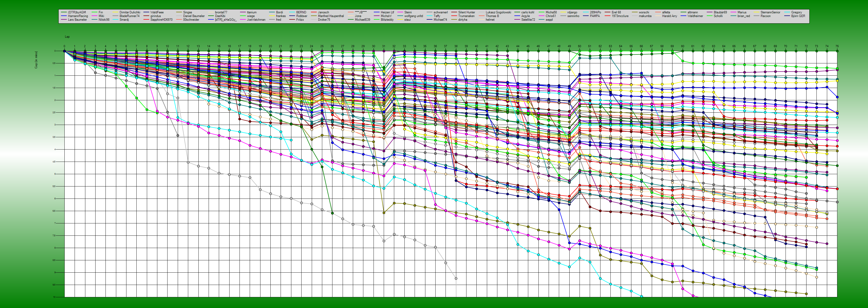Click the Gap [in mins] axis title
The width and height of the screenshot is (868, 308).
(x=36, y=60)
